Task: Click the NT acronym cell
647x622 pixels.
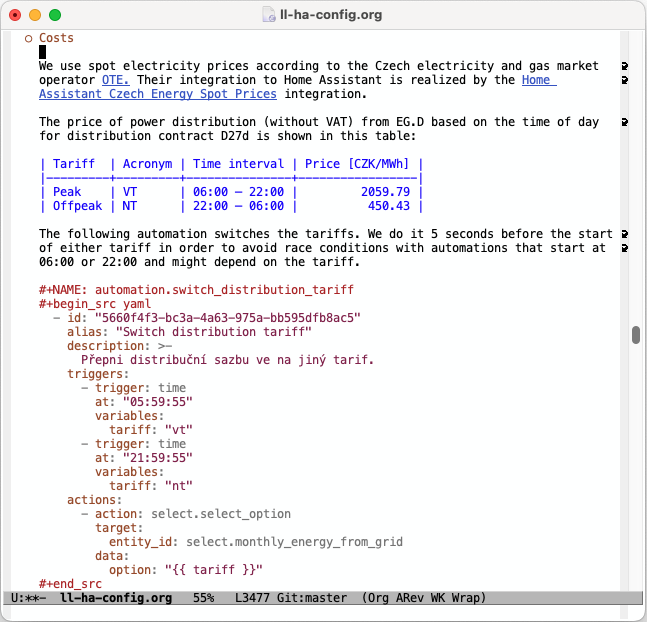Action: click(130, 206)
